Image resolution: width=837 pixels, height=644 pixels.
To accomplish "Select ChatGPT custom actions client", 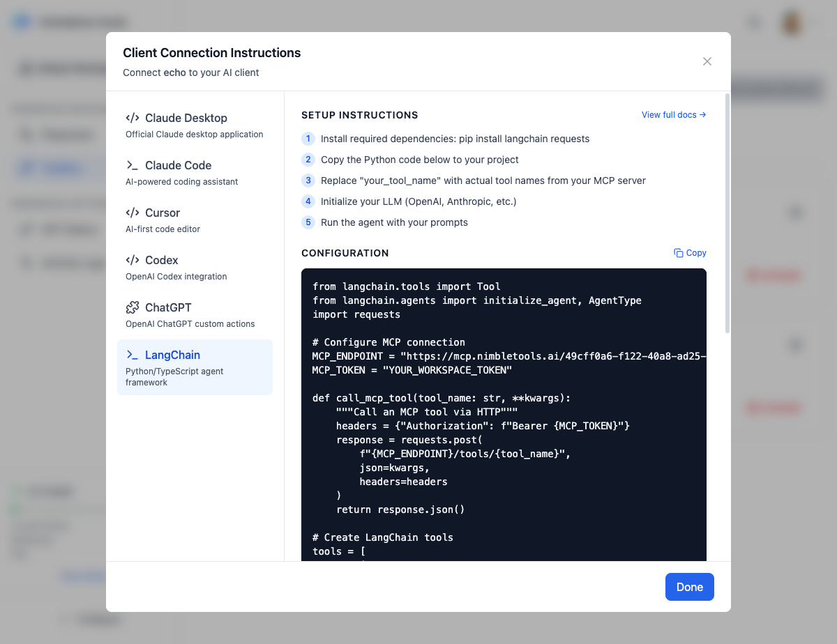I will (x=195, y=314).
